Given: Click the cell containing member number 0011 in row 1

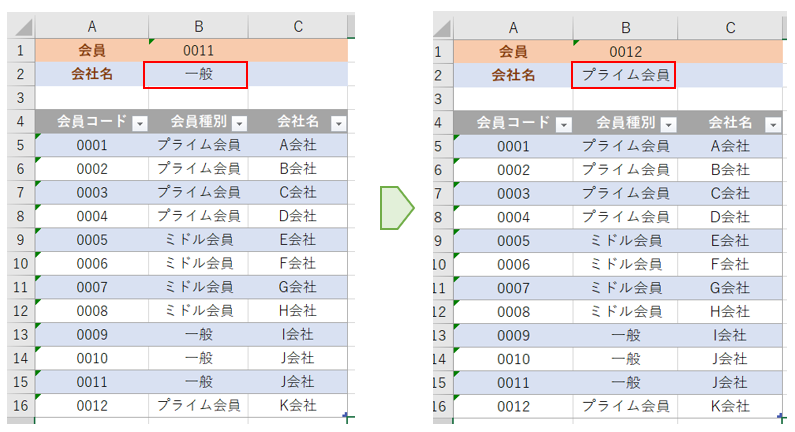Looking at the screenshot, I should (x=198, y=50).
